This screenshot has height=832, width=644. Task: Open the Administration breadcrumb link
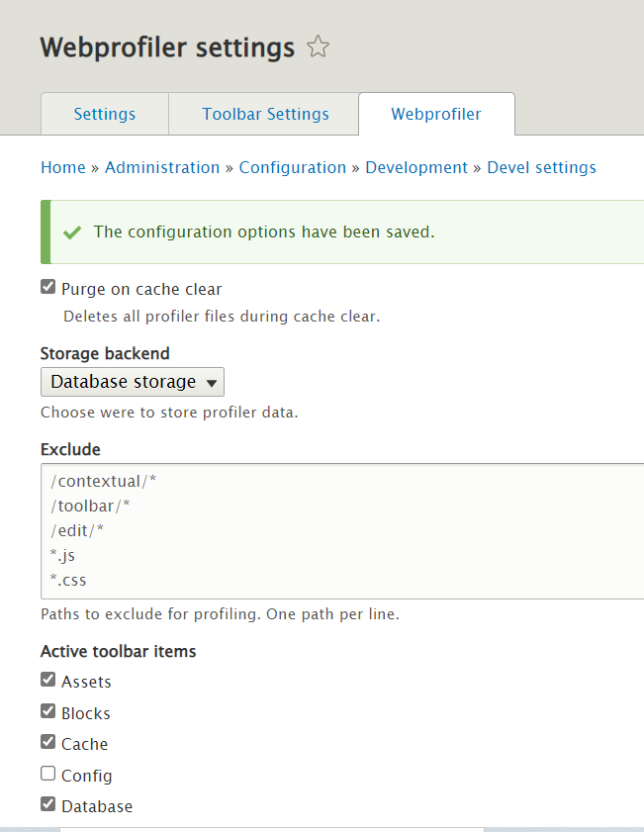pyautogui.click(x=162, y=167)
